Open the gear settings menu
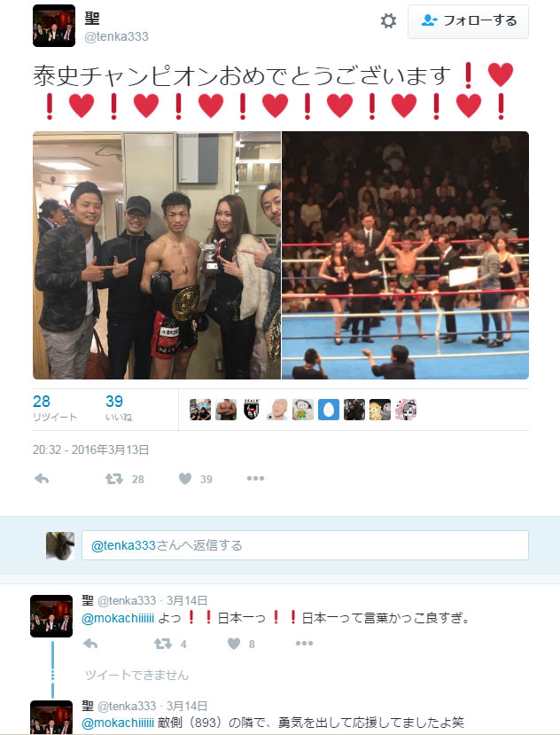This screenshot has width=560, height=735. [388, 21]
